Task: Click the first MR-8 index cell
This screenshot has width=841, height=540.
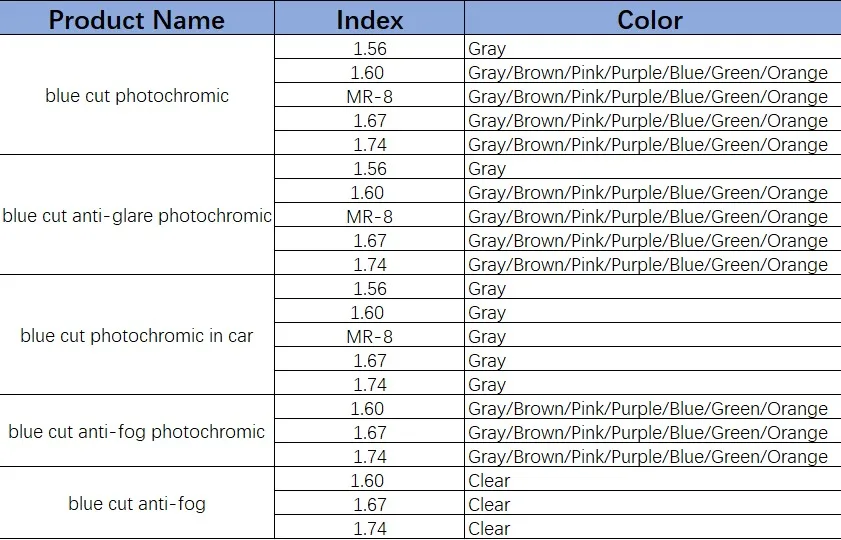Action: pos(369,96)
